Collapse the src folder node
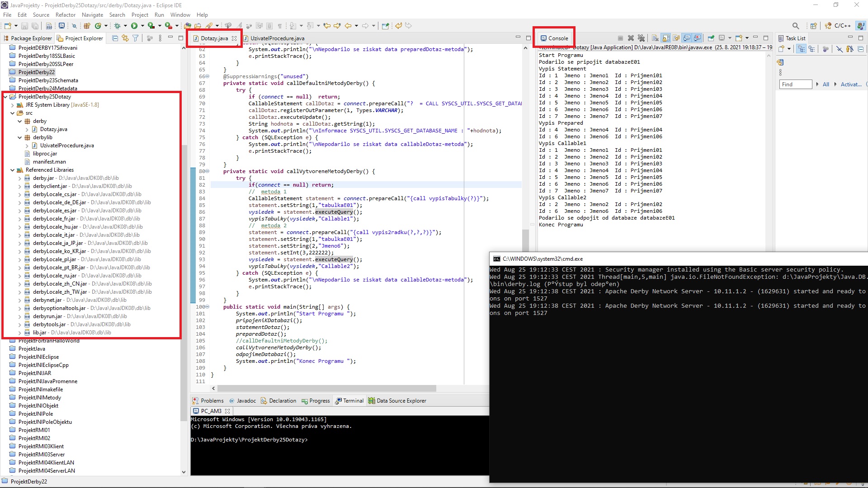 point(13,113)
